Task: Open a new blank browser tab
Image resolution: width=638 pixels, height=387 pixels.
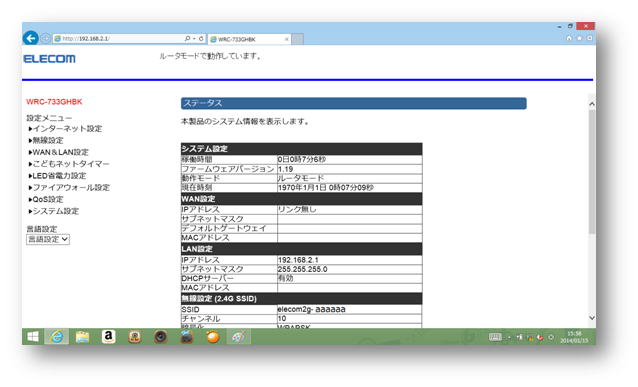Action: click(x=297, y=39)
